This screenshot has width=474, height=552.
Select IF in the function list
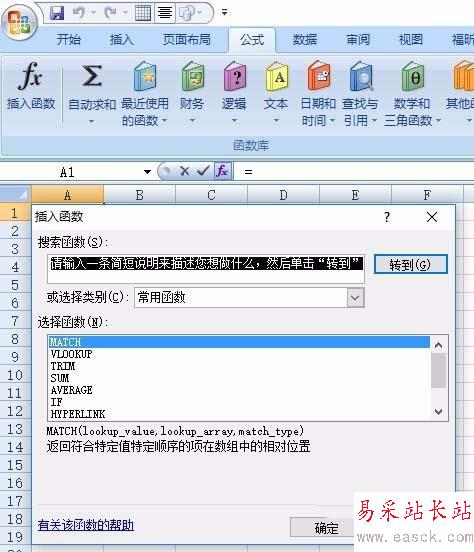click(x=239, y=402)
